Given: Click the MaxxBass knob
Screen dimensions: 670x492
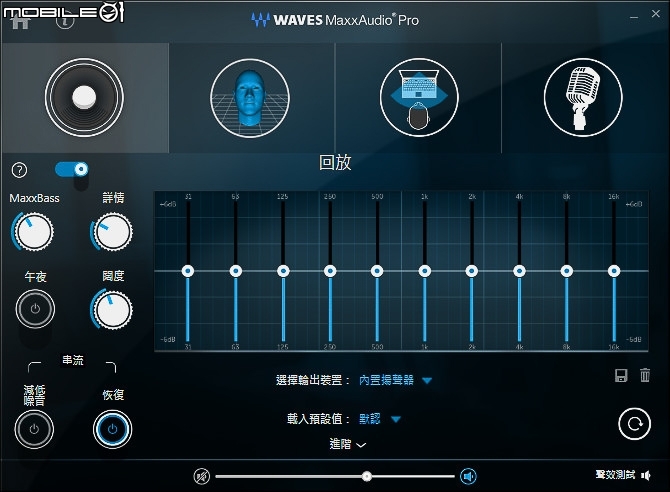Looking at the screenshot, I should 33,231.
